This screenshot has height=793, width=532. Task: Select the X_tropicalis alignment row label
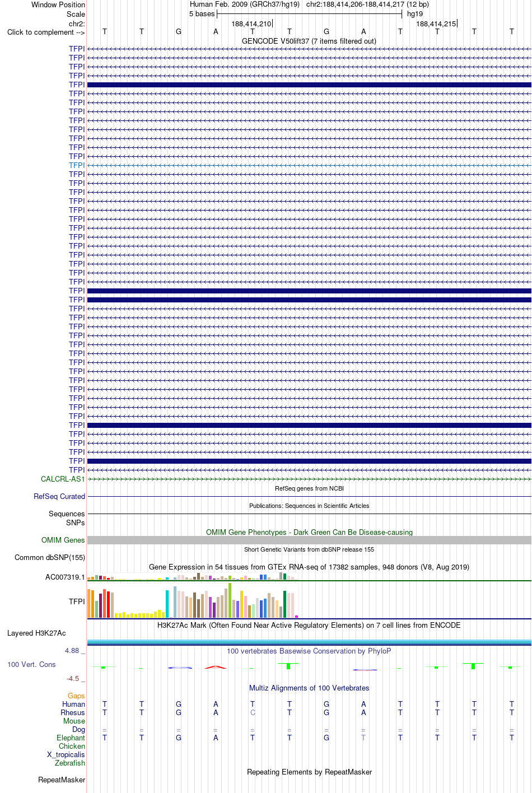(x=66, y=754)
